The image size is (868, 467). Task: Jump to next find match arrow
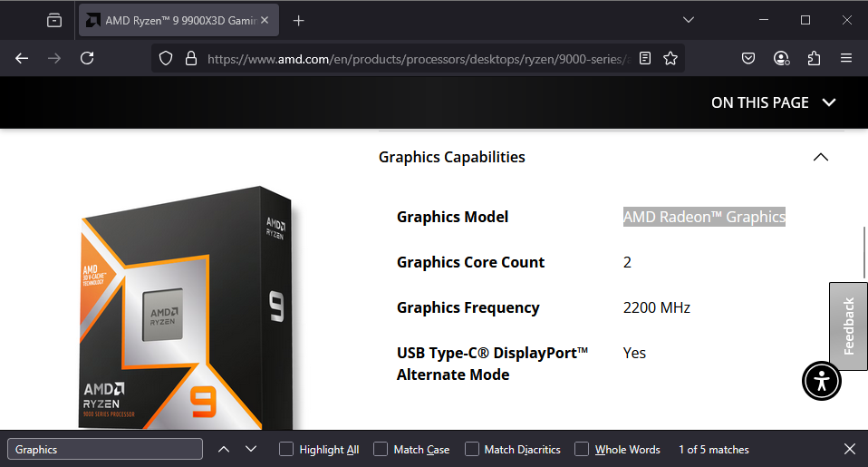[251, 449]
